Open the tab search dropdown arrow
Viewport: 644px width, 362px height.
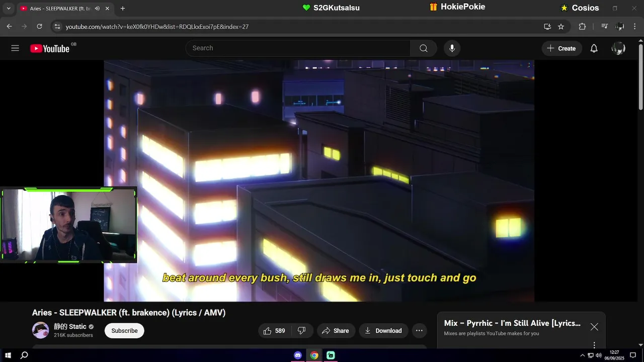point(9,9)
